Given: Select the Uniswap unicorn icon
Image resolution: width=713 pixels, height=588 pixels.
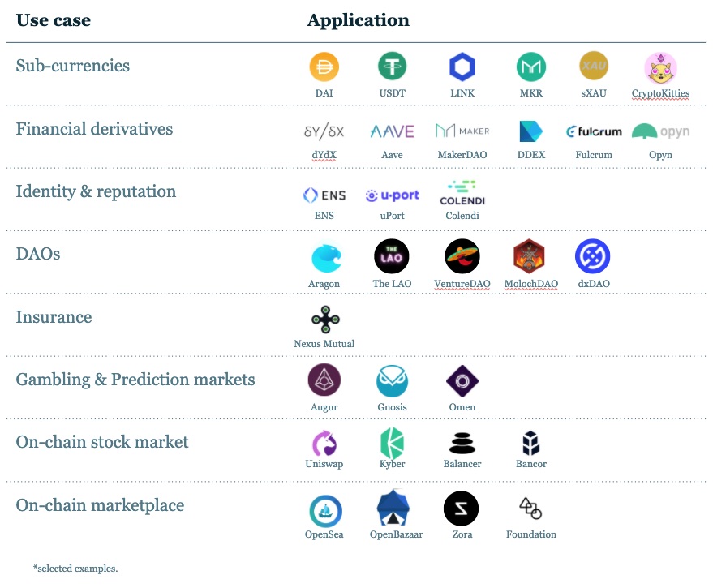Looking at the screenshot, I should coord(324,443).
